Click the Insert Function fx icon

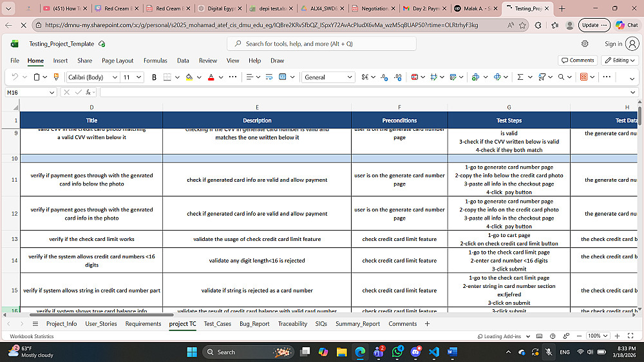(88, 93)
